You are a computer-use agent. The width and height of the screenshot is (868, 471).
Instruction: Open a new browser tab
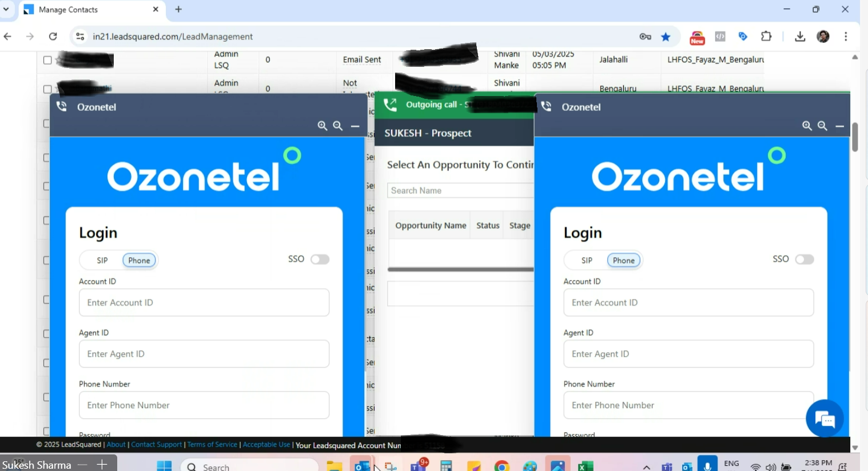point(178,9)
